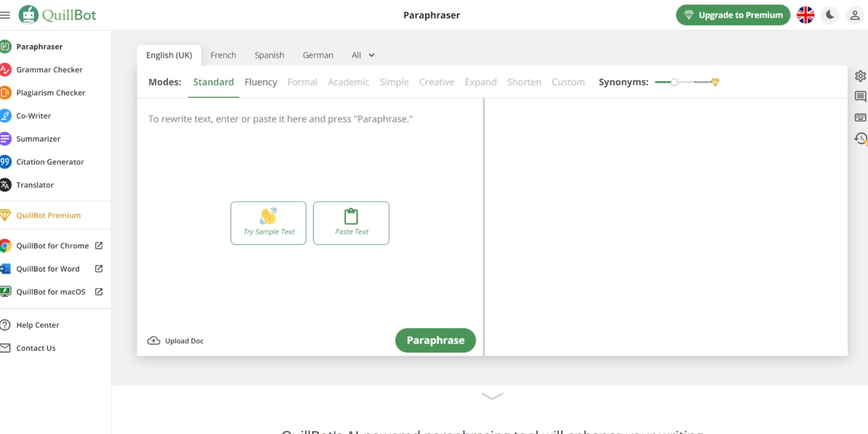
Task: Expand the page content with the down chevron
Action: (x=491, y=395)
